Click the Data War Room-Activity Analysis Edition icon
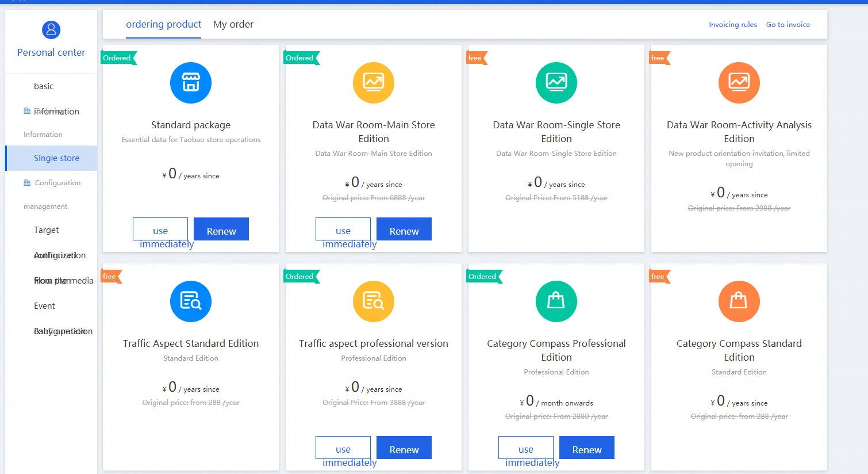 739,83
